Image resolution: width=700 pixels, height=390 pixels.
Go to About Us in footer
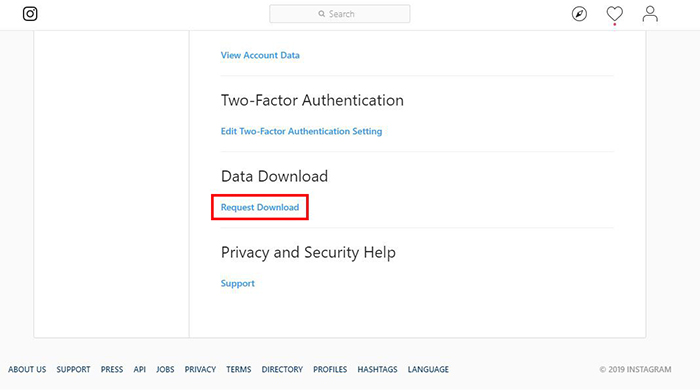[x=27, y=369]
